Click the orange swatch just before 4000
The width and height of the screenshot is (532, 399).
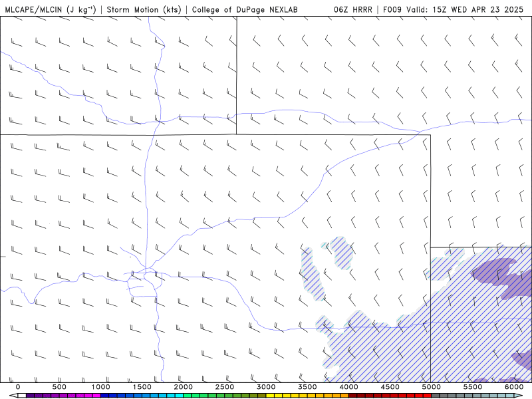coord(344,395)
